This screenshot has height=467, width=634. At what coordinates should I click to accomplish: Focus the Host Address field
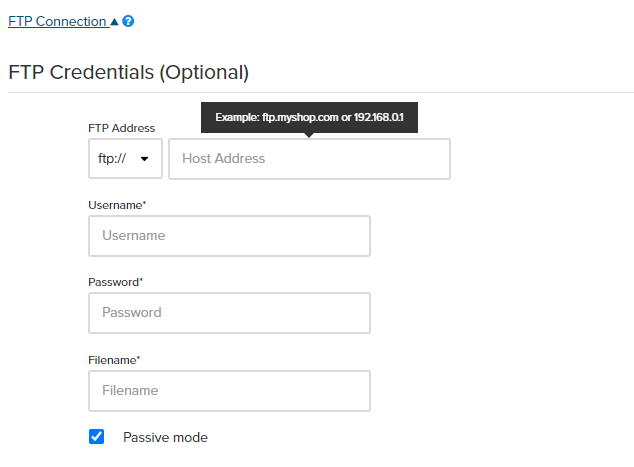[x=309, y=159]
